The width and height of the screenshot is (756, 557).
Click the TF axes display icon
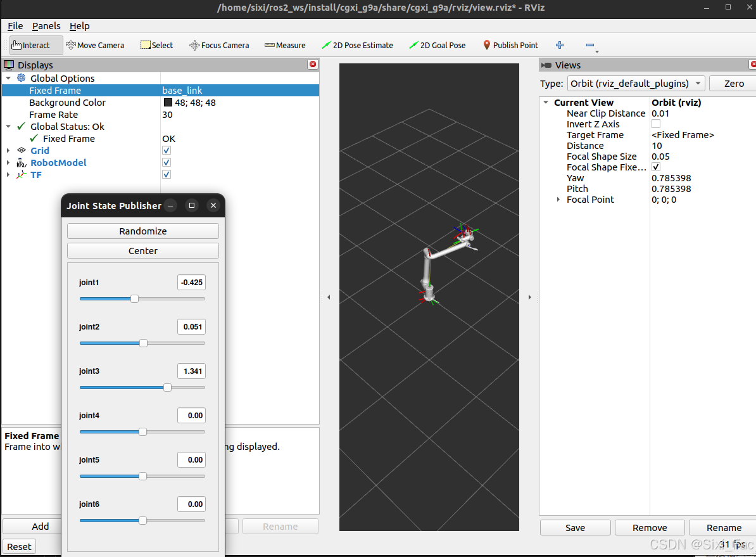click(22, 175)
